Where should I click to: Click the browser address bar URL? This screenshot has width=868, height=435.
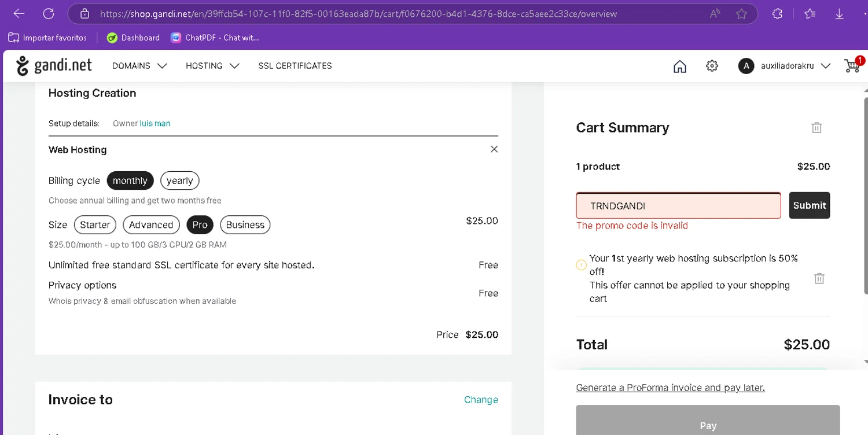359,14
